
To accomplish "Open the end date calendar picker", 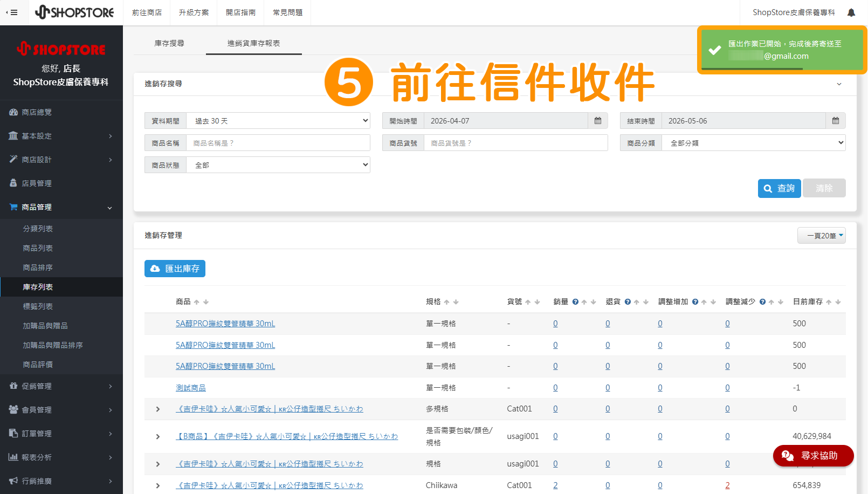I will [836, 121].
